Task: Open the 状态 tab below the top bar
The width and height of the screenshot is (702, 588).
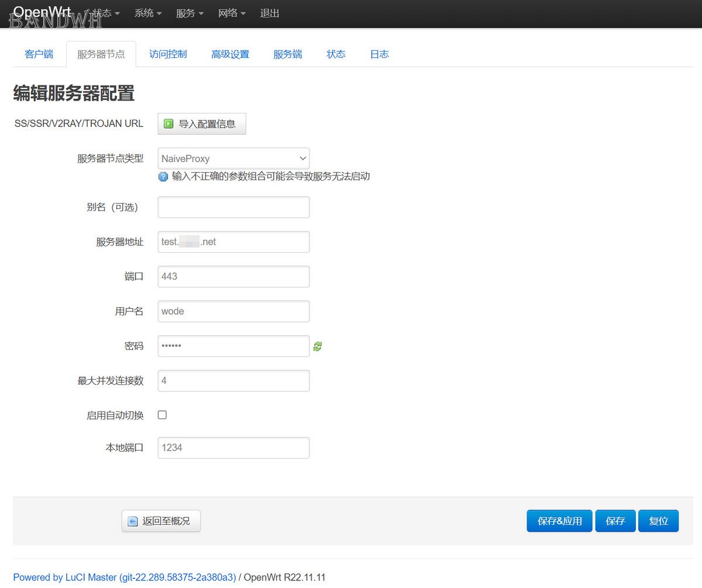Action: 336,54
